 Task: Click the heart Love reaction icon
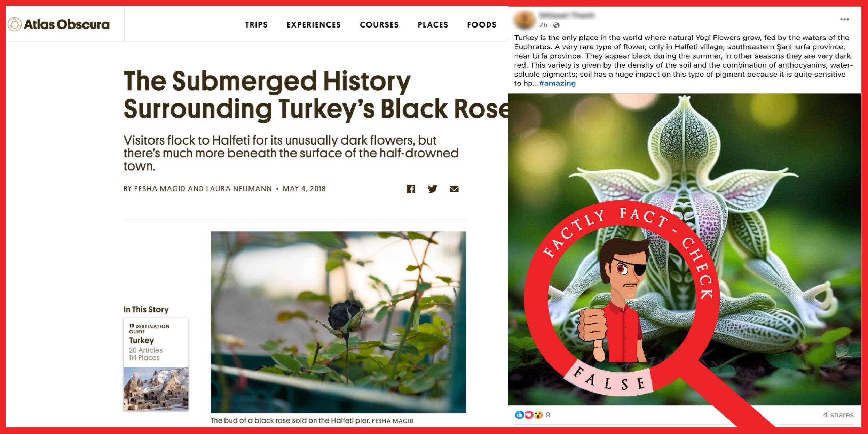pos(529,414)
